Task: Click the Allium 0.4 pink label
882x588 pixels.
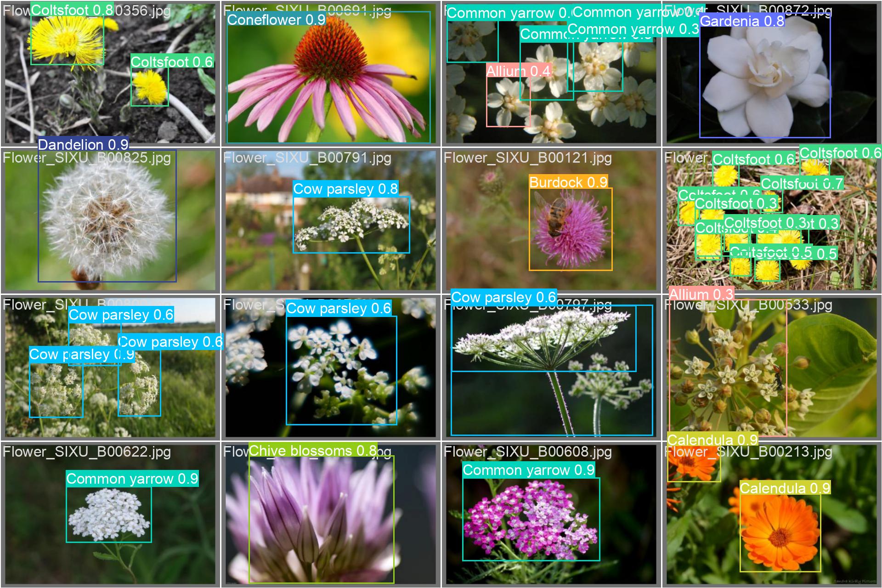Action: pos(518,71)
